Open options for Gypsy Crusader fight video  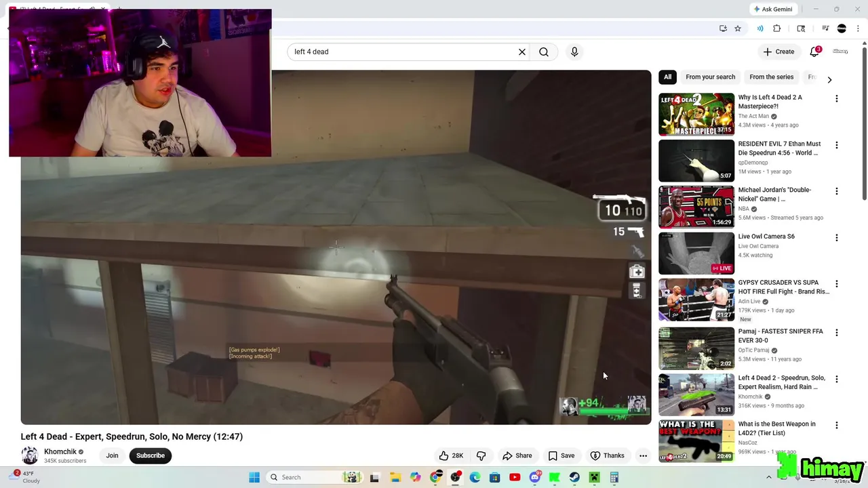(x=836, y=284)
